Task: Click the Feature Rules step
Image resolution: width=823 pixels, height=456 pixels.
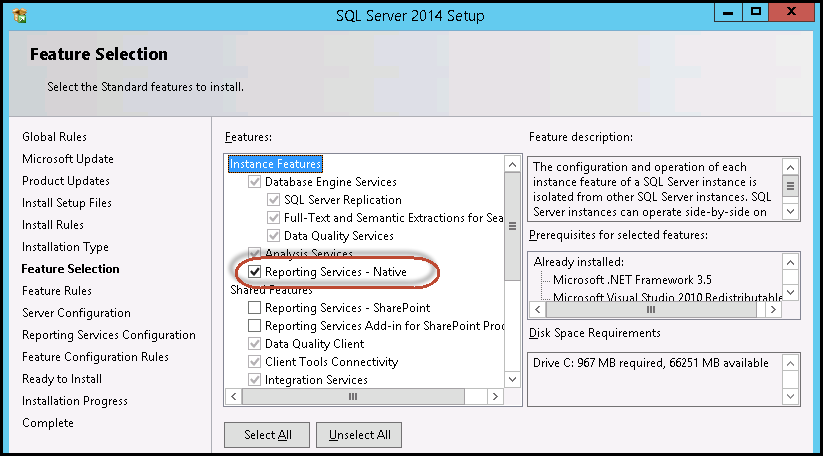Action: pos(57,291)
